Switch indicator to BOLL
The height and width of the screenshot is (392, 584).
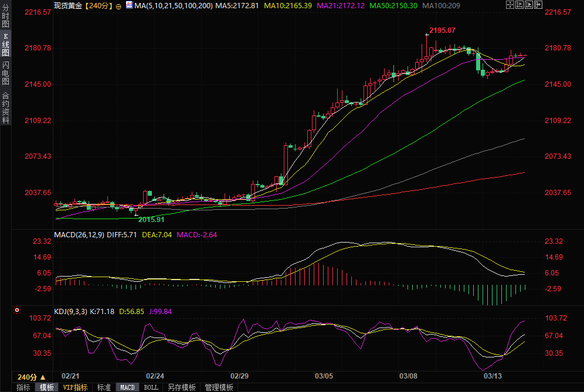(x=151, y=387)
